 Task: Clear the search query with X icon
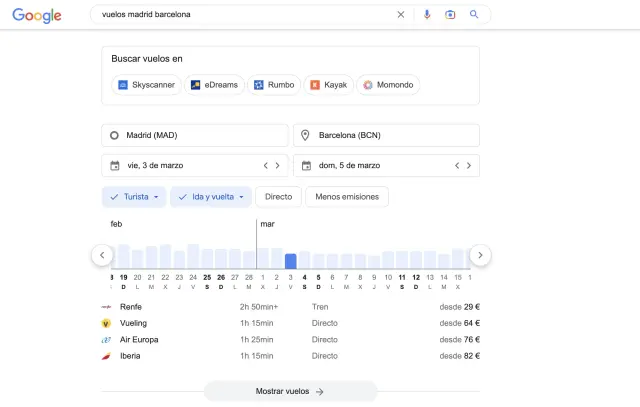point(401,15)
